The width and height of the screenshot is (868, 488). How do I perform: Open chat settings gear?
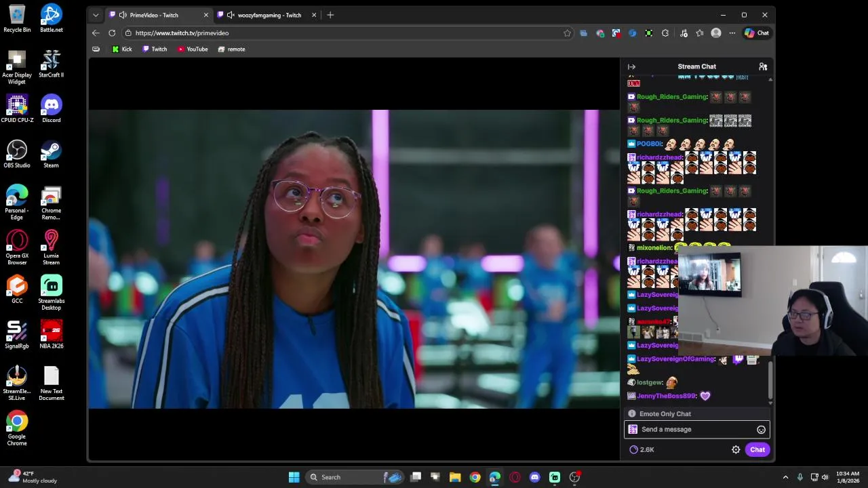(x=736, y=449)
